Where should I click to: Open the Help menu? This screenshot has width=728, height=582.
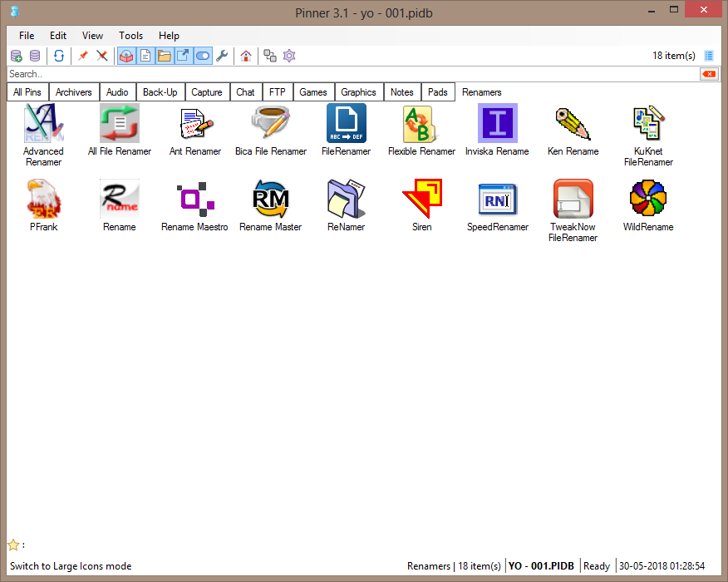click(169, 36)
